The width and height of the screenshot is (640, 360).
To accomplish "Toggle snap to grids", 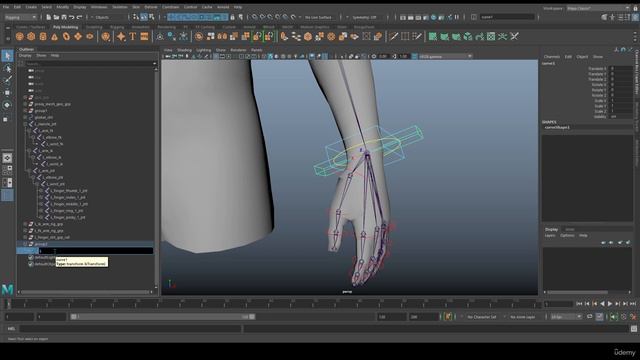I will tap(254, 17).
